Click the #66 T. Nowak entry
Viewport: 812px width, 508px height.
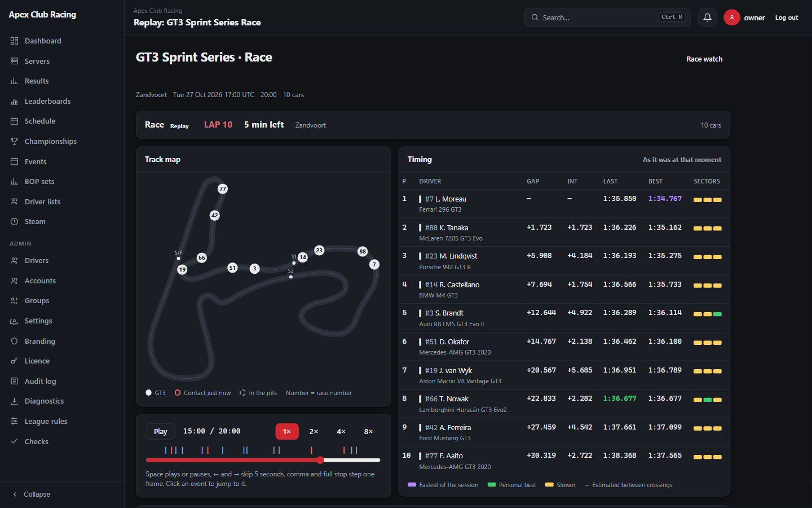coord(564,404)
